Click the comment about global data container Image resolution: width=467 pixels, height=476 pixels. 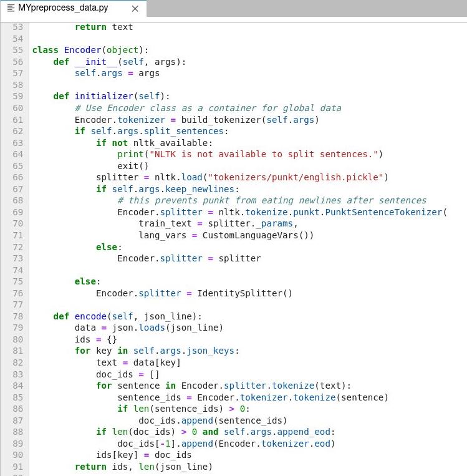coord(208,108)
